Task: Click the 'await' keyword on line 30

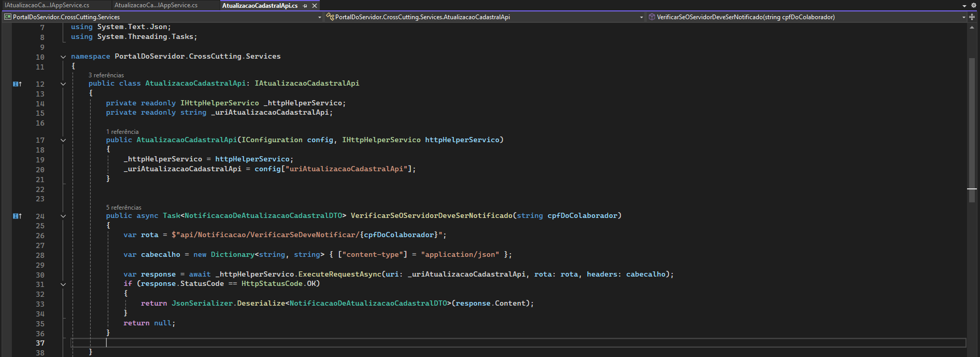Action: [x=200, y=274]
